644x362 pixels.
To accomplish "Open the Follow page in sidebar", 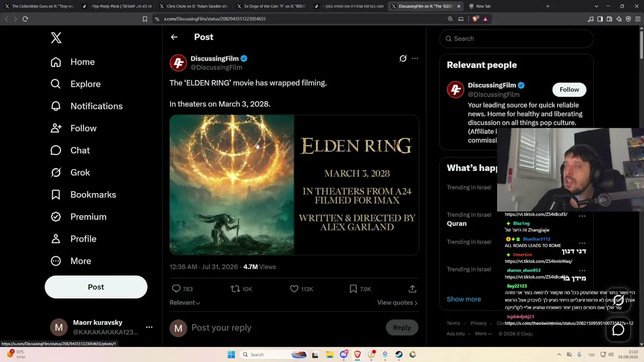I will pyautogui.click(x=73, y=128).
